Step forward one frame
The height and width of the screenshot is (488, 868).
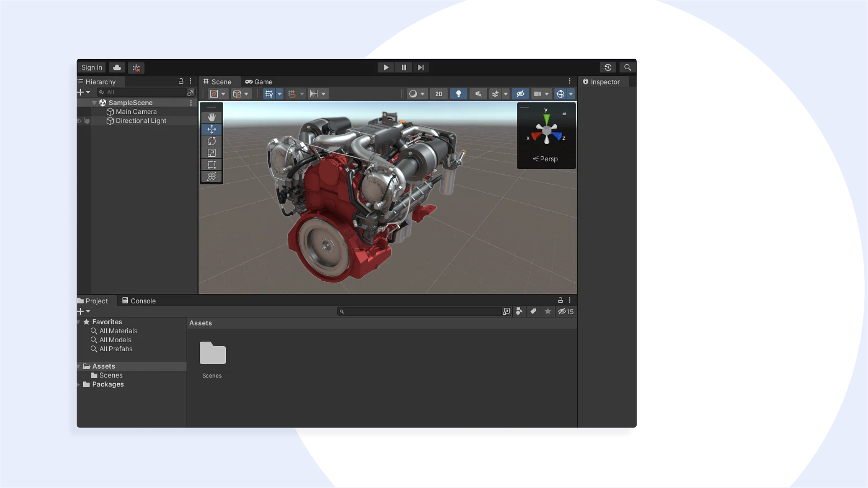click(x=421, y=68)
